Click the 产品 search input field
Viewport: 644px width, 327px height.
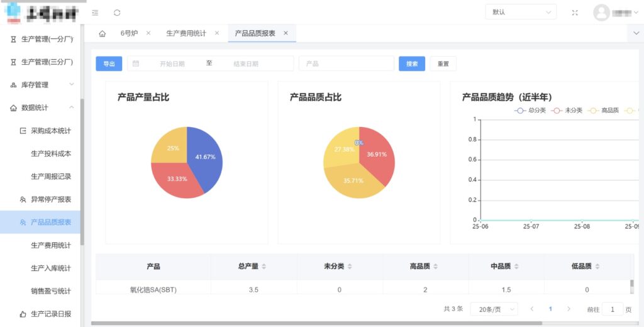[x=346, y=64]
